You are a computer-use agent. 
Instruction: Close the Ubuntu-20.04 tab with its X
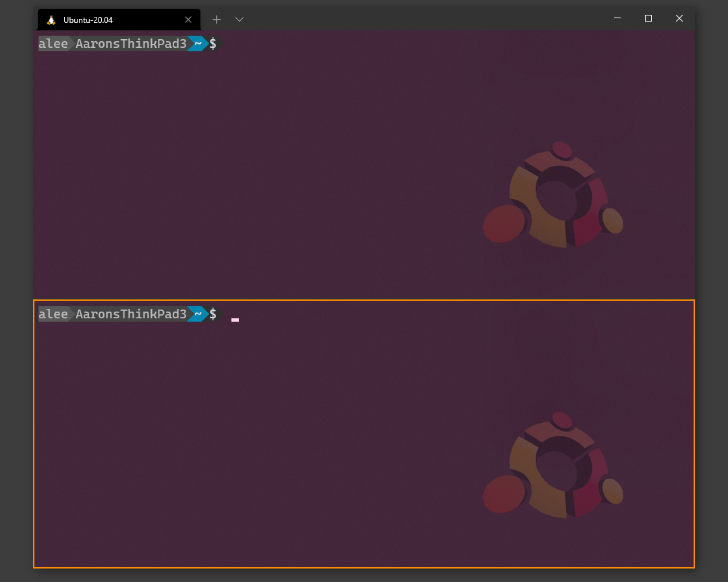click(188, 19)
